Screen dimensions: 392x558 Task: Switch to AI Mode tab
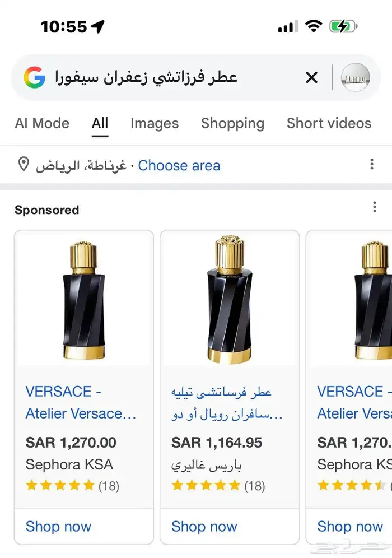(x=42, y=123)
